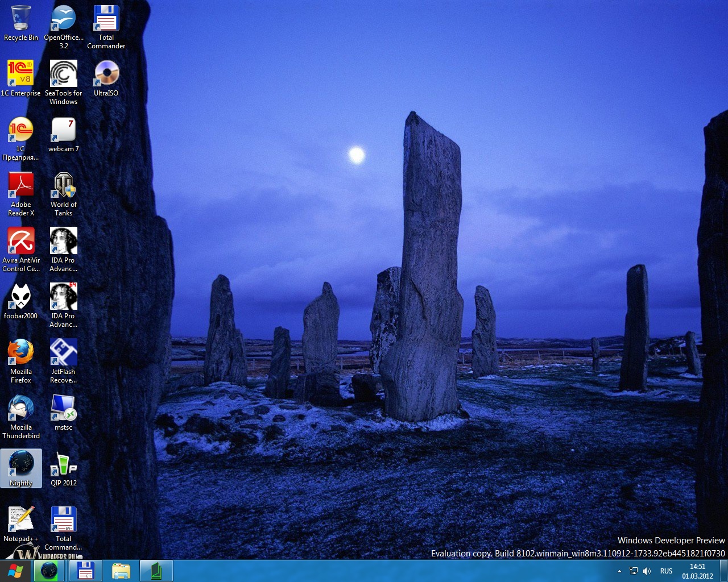Open the Start menu button
Viewport: 728px width, 582px height.
15,571
